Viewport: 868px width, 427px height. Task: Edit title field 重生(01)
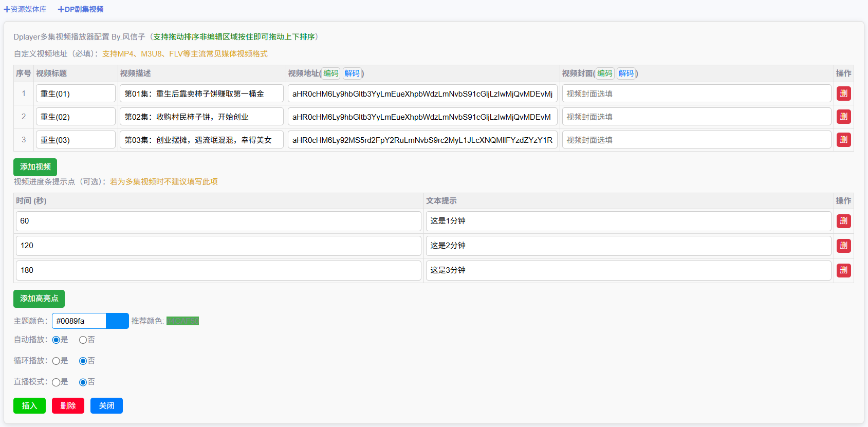pos(76,94)
